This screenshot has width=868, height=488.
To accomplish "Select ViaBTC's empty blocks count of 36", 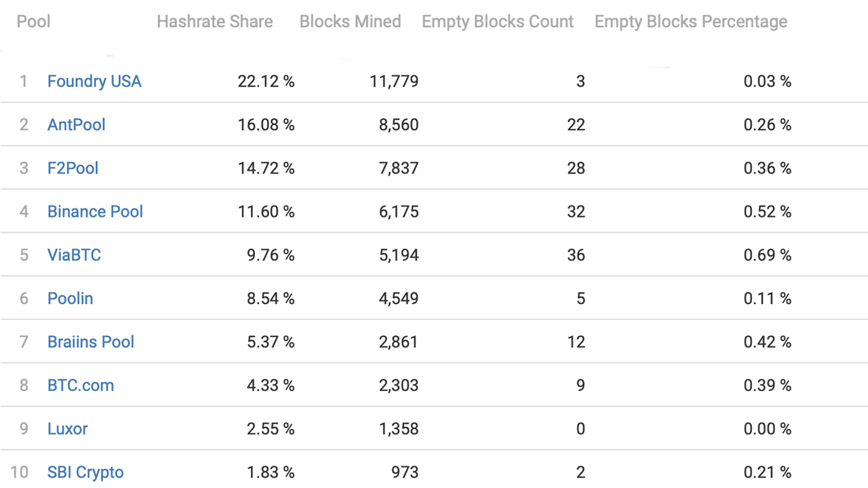I will click(x=576, y=255).
